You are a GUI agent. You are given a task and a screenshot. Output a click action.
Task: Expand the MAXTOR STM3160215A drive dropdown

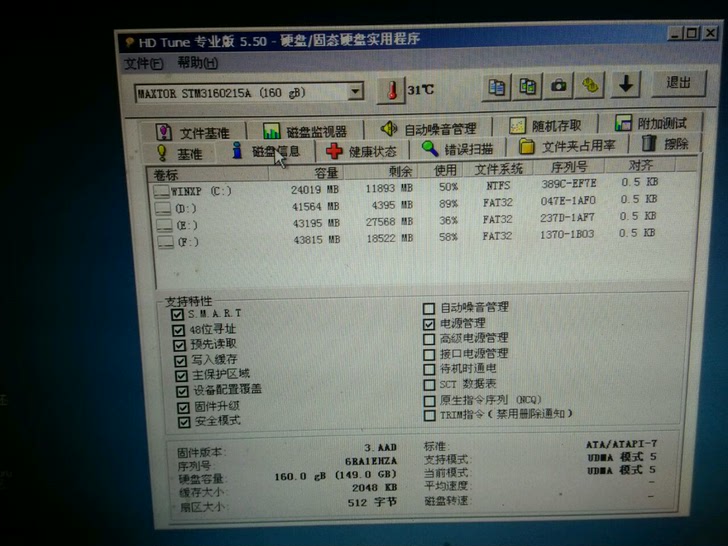356,91
